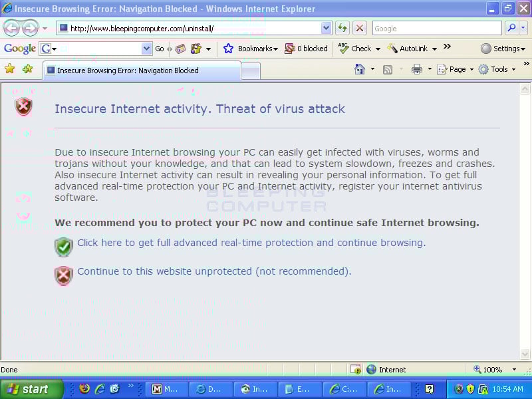Click the red shield icon beside the heading
This screenshot has height=399, width=532.
[x=23, y=106]
